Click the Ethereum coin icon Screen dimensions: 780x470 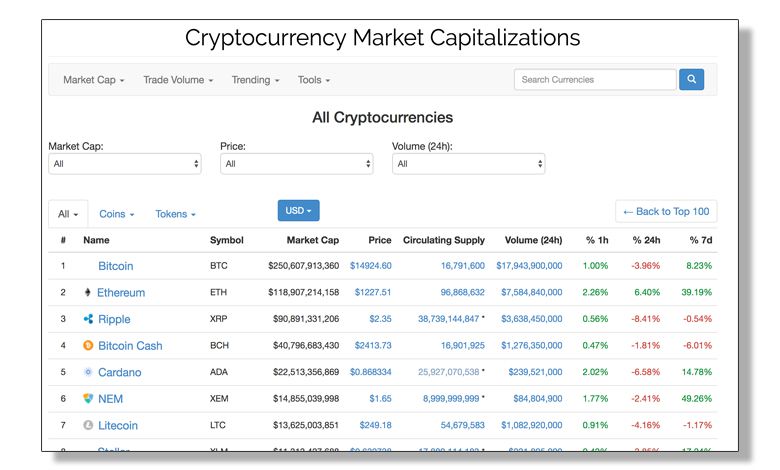pyautogui.click(x=88, y=292)
